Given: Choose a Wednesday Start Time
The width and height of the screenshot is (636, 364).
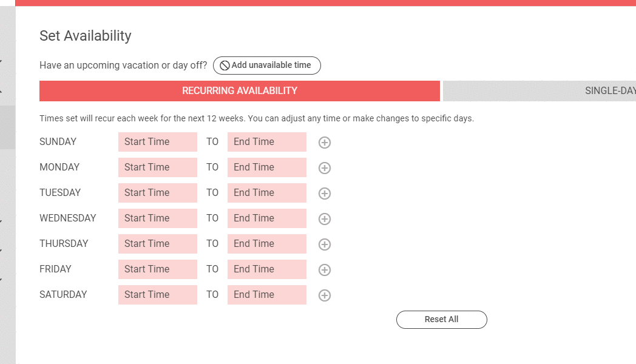Looking at the screenshot, I should pos(158,218).
